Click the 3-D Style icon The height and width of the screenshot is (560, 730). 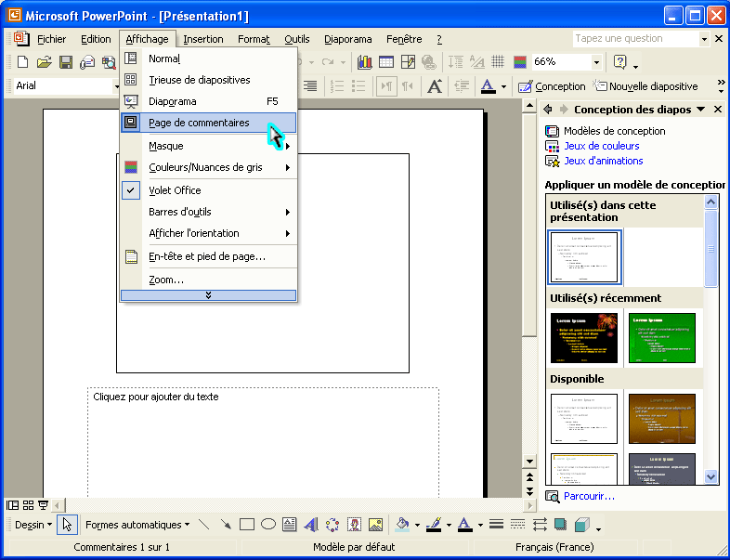[x=582, y=525]
